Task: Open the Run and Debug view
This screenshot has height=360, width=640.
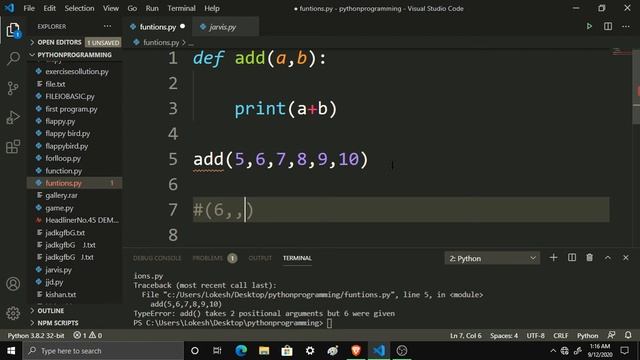Action: (13, 118)
